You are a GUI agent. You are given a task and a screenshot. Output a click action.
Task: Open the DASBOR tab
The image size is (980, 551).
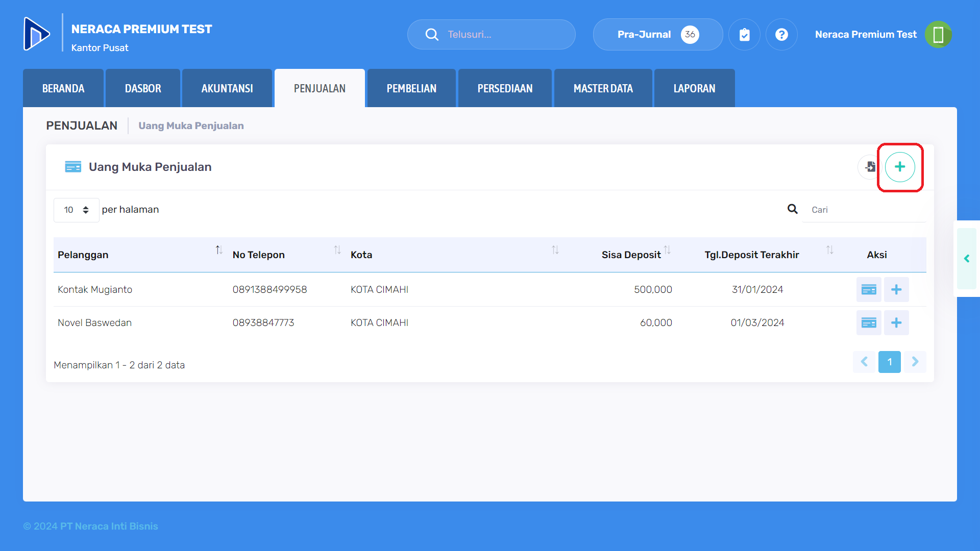point(143,88)
